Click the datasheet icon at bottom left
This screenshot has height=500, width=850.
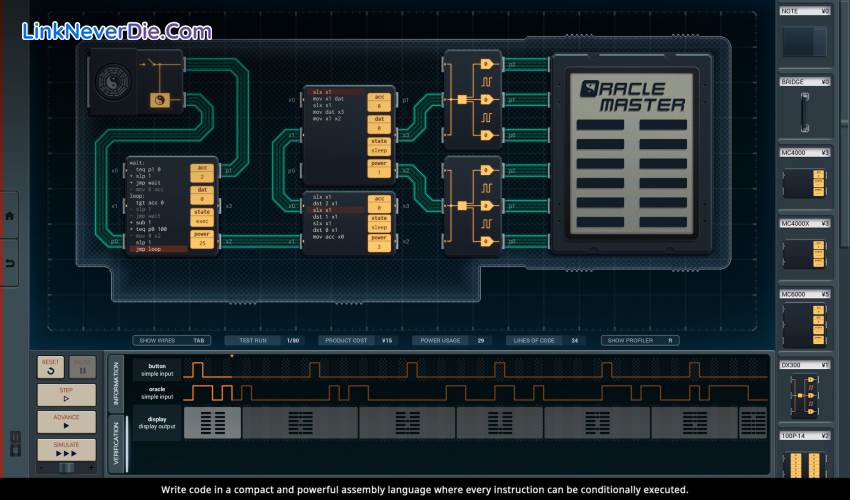point(15,443)
